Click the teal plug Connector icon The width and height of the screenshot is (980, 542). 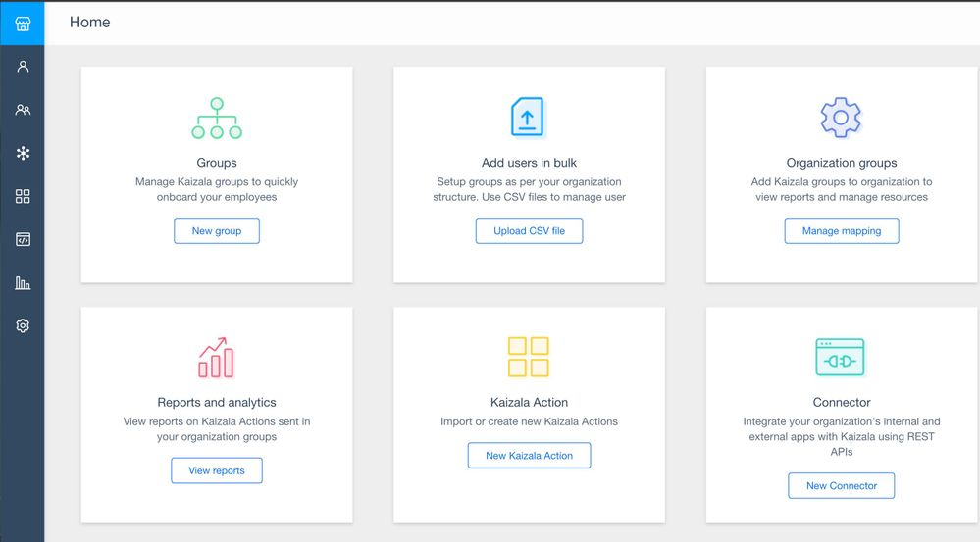(840, 357)
